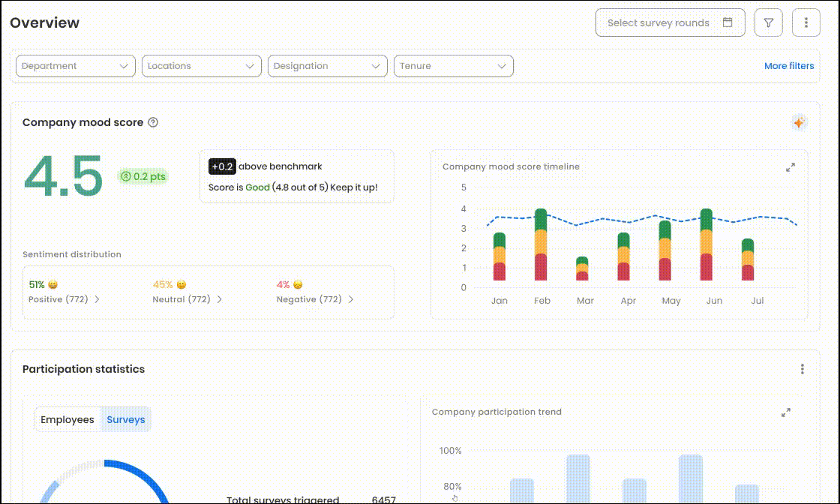Click the 45% neutral percentage
This screenshot has width=840, height=504.
pos(163,284)
